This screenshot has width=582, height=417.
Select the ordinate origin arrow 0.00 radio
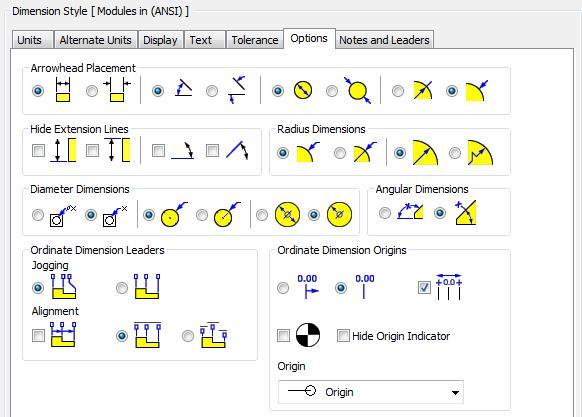pos(283,288)
